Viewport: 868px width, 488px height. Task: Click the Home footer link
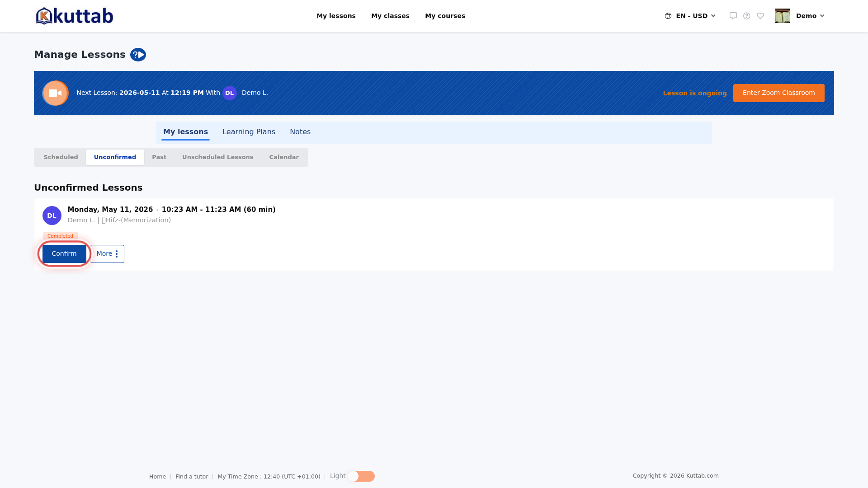(157, 477)
